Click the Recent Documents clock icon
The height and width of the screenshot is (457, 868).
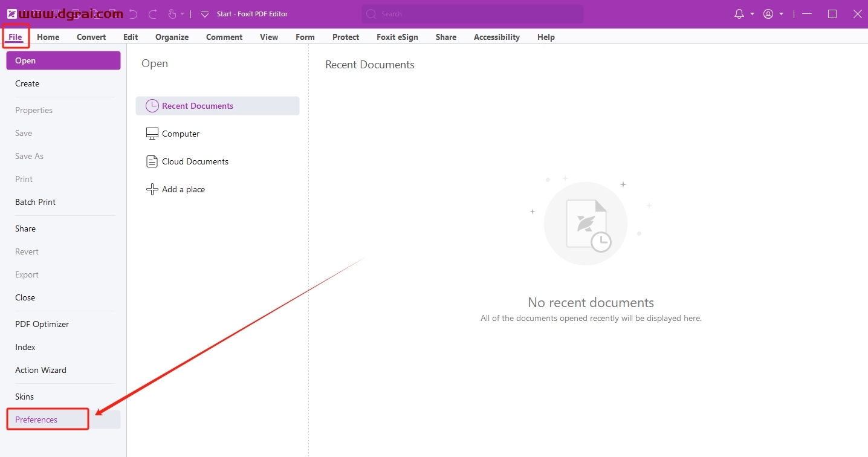[x=152, y=106]
